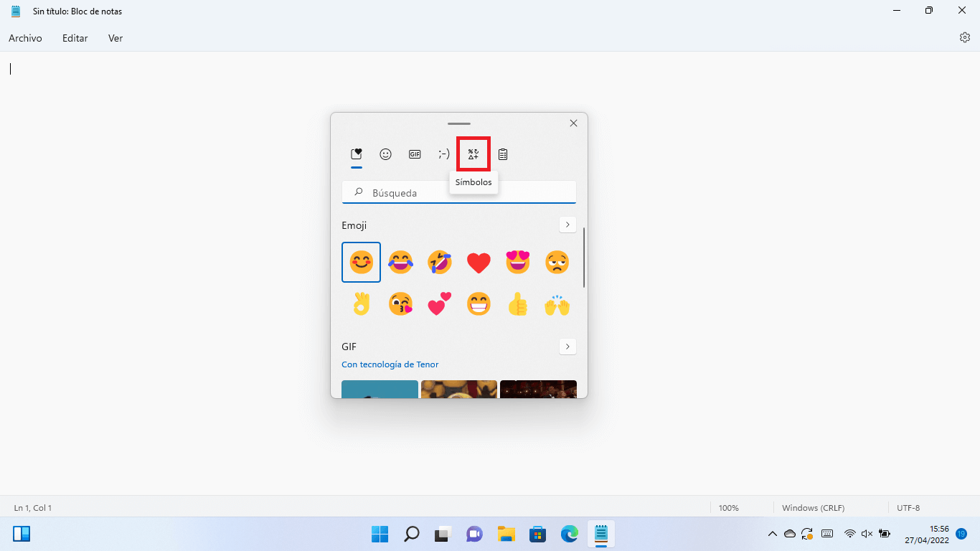Screen dimensions: 980x551
Task: Click the Notepad taskbar icon
Action: click(601, 534)
